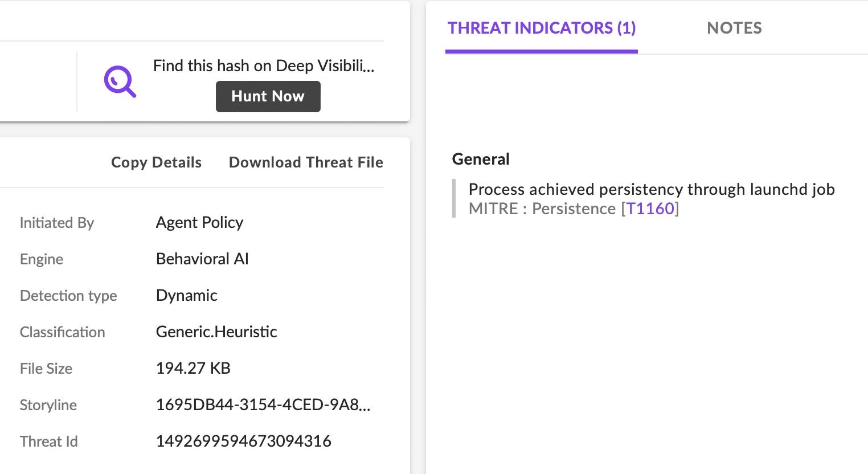Click the 'Process achieved persistency through launchd job' indicator
The width and height of the screenshot is (868, 474).
pyautogui.click(x=651, y=189)
